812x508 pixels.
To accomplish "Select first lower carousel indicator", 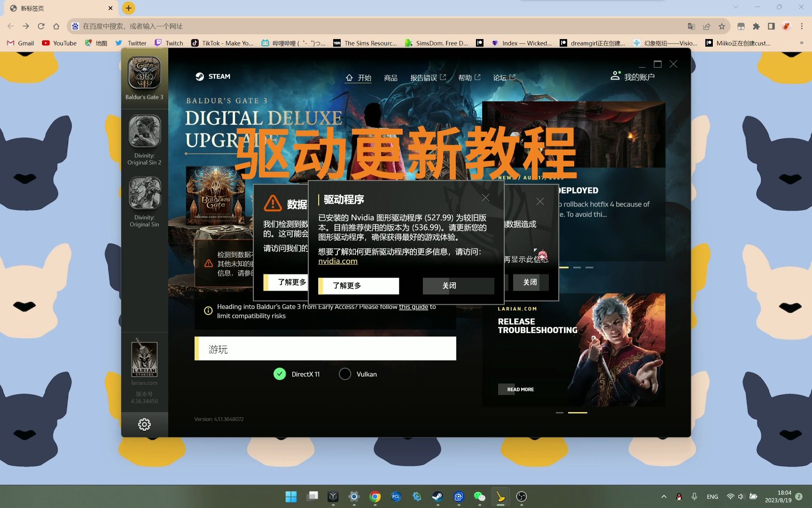I will coord(559,413).
